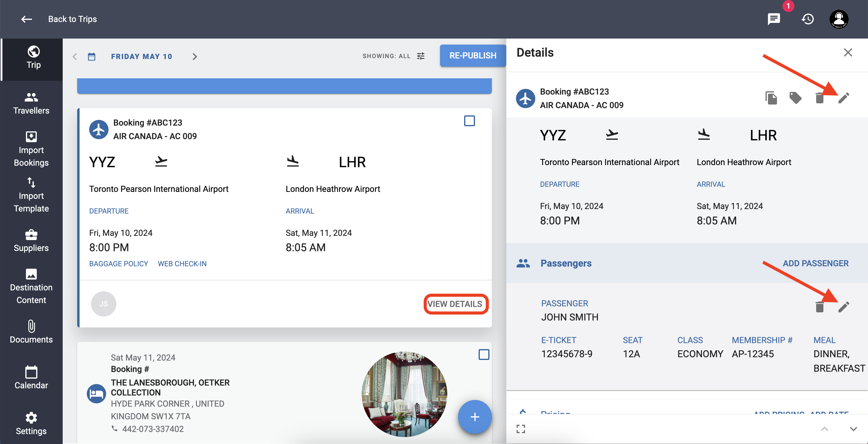This screenshot has height=444, width=868.
Task: Open the date picker calendar icon
Action: pyautogui.click(x=92, y=57)
